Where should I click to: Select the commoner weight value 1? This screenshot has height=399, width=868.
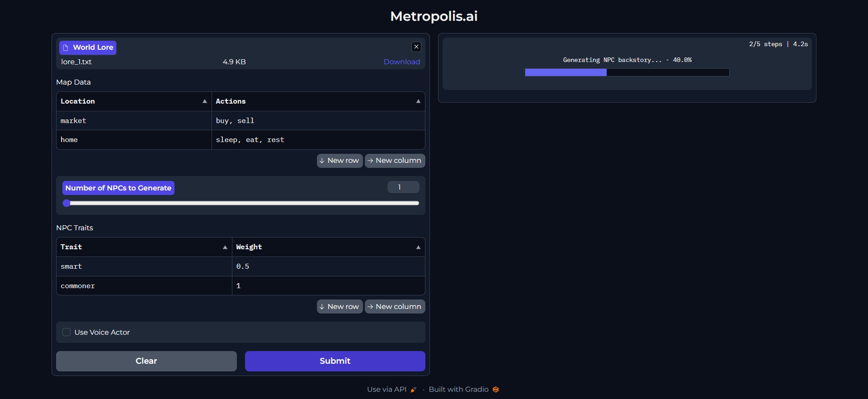coord(329,286)
